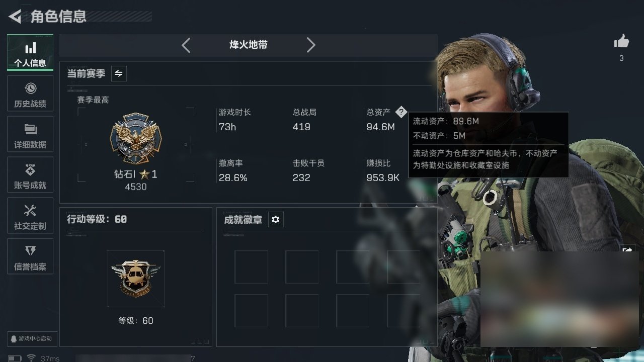Open the 个人信息 tab

click(30, 53)
